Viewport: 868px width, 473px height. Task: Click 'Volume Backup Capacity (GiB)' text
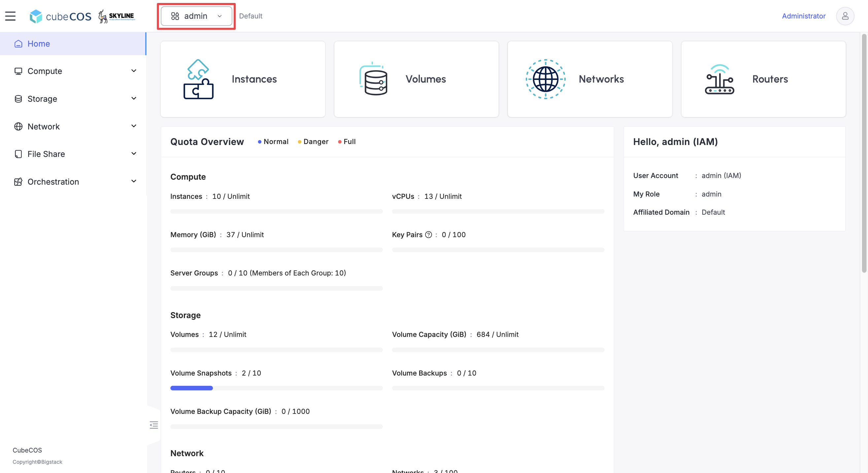pos(221,411)
